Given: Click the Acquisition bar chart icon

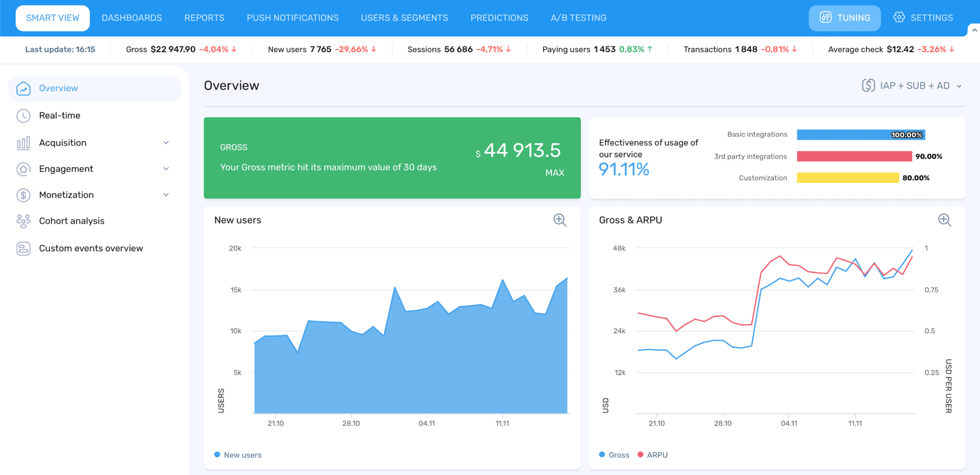Looking at the screenshot, I should pyautogui.click(x=23, y=143).
